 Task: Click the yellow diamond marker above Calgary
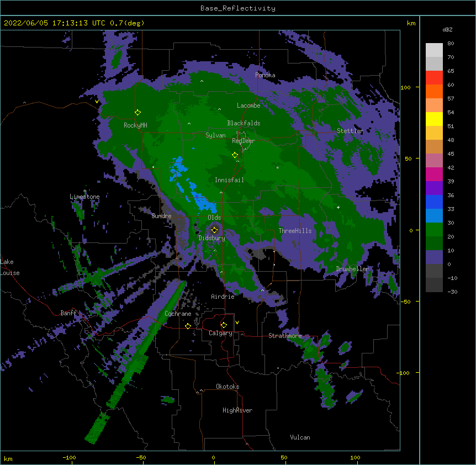[x=224, y=325]
